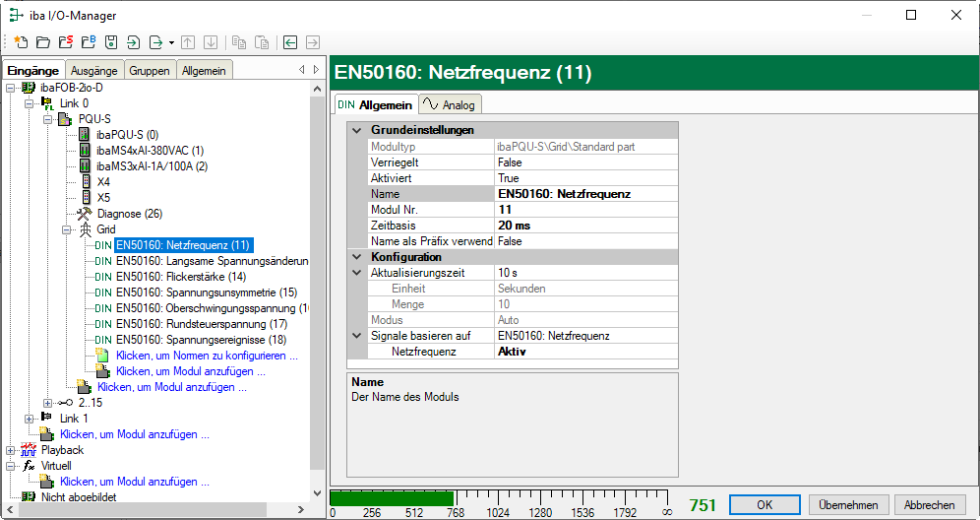Click the Übernehmen button

click(847, 504)
